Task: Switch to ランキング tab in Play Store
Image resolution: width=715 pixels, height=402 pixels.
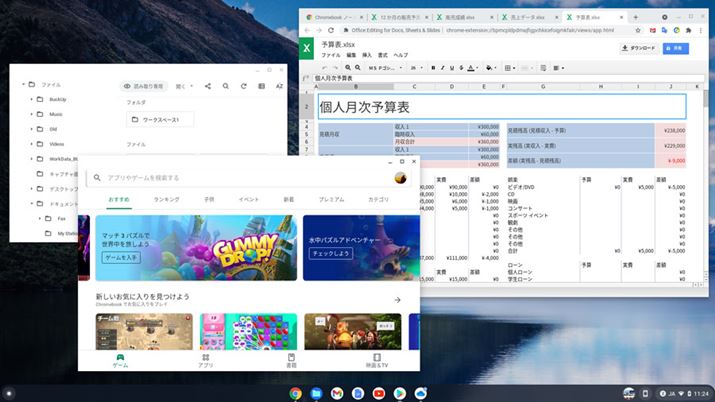Action: 166,200
